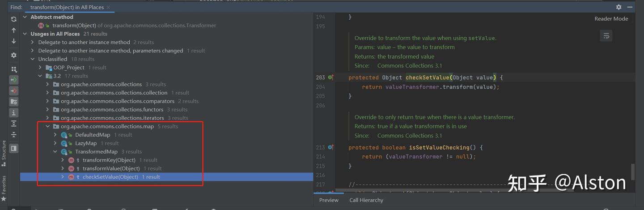The height and width of the screenshot is (210, 644).
Task: Collapse TransformedMap class node
Action: click(x=55, y=152)
